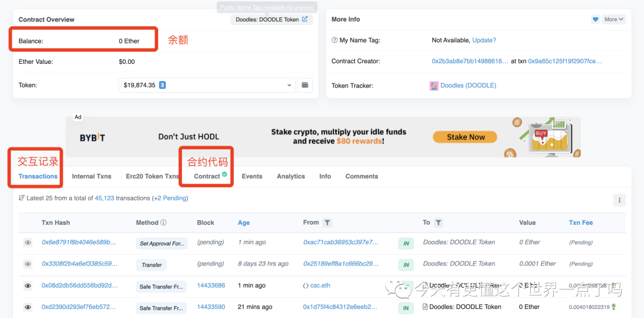
Task: Open contract creator address 0x2b3ab8e7bb14988616
Action: tap(470, 61)
